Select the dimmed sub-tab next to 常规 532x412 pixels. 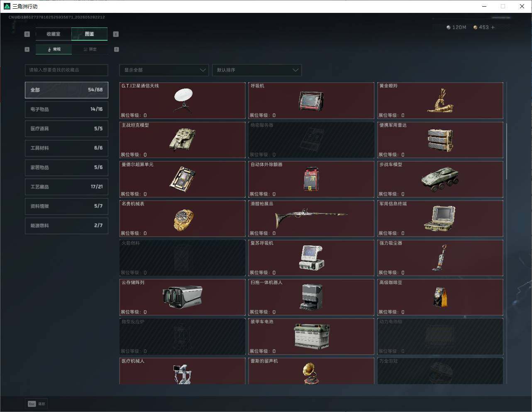[x=90, y=49]
